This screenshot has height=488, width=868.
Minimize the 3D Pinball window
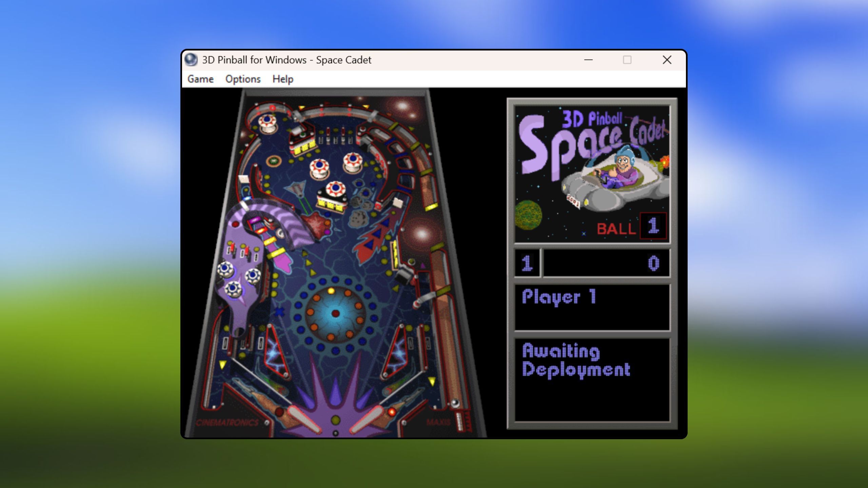[x=588, y=60]
